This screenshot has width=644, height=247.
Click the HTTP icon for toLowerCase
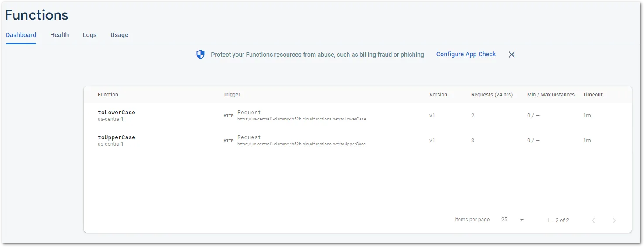point(229,116)
